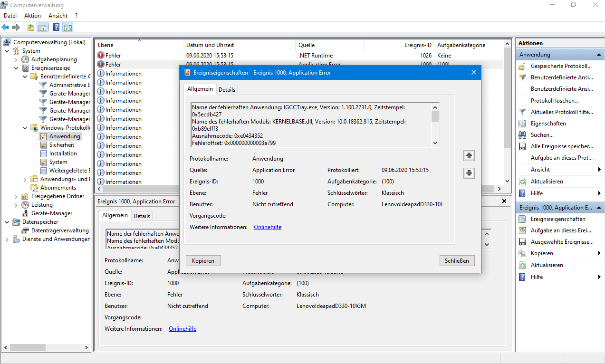The width and height of the screenshot is (605, 364).
Task: Open Ereigniseigenschaften in the actions pane
Action: [558, 219]
